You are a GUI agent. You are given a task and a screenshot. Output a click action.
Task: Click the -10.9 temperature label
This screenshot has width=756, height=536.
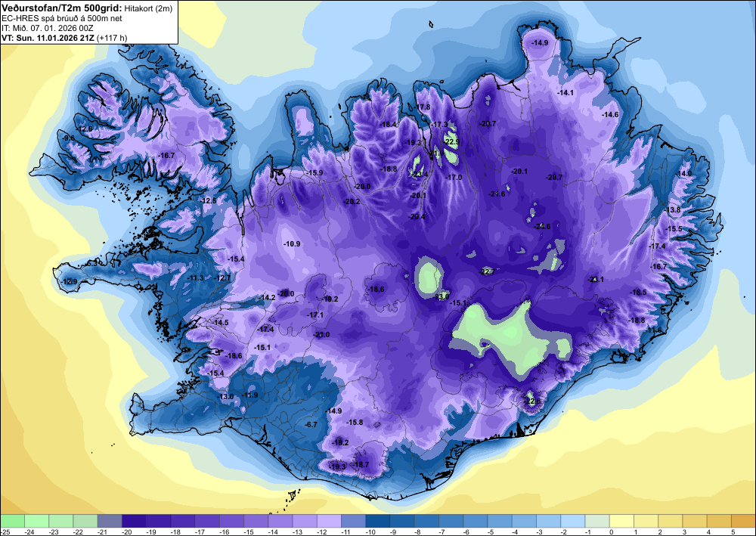292,244
